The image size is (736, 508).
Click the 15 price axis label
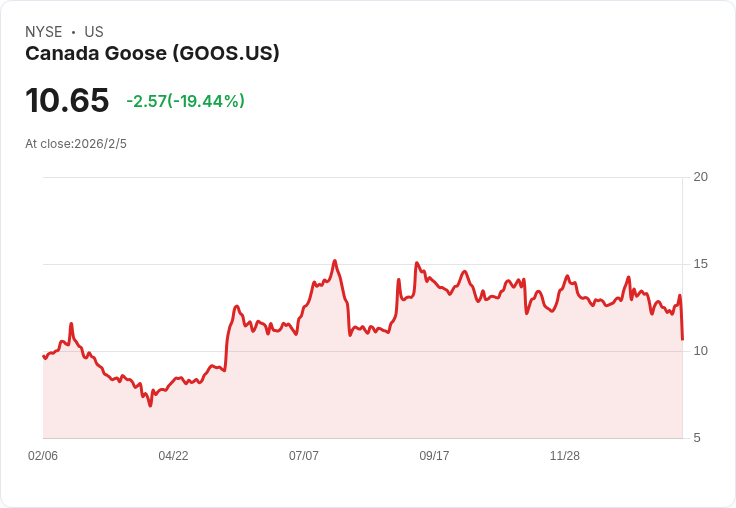tap(700, 264)
